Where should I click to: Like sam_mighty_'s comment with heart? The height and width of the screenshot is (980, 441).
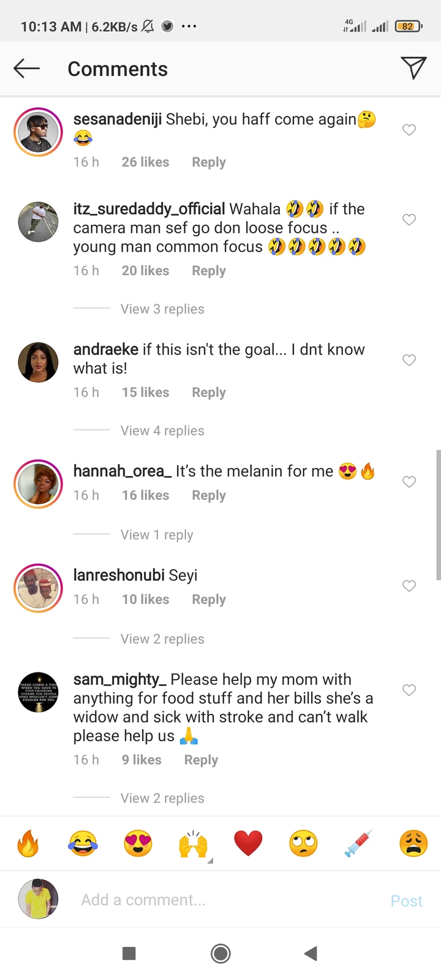point(409,690)
